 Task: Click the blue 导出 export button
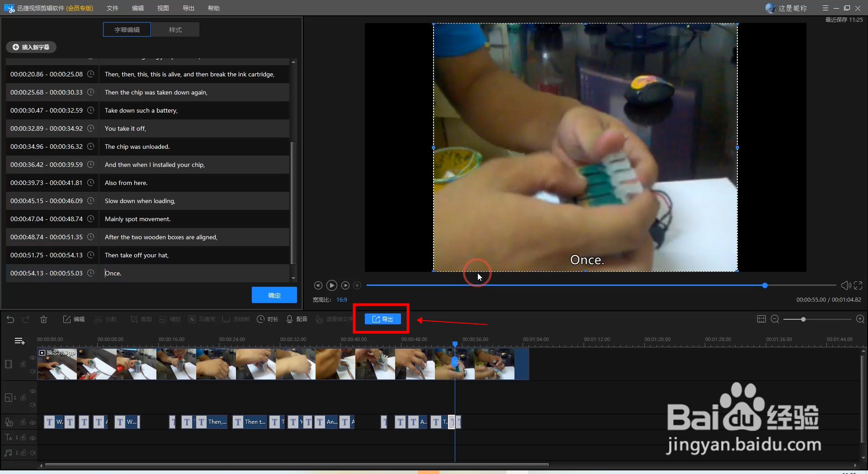click(382, 319)
